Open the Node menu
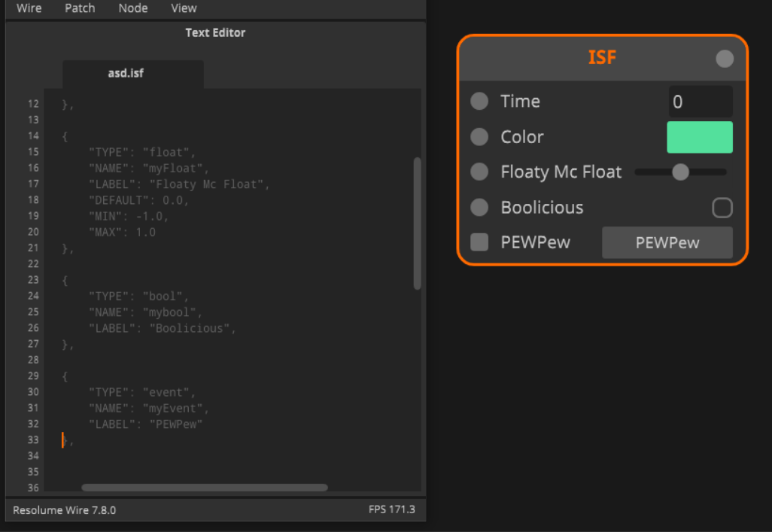772x532 pixels. (133, 8)
